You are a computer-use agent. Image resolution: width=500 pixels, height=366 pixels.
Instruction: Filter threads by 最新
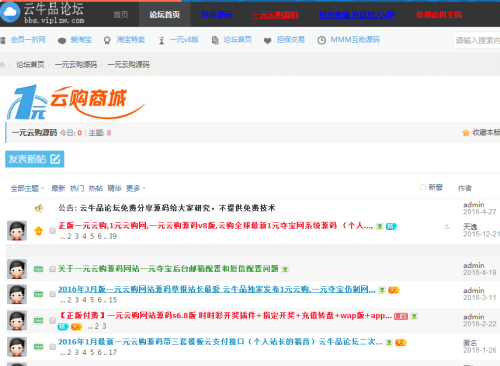tap(58, 188)
